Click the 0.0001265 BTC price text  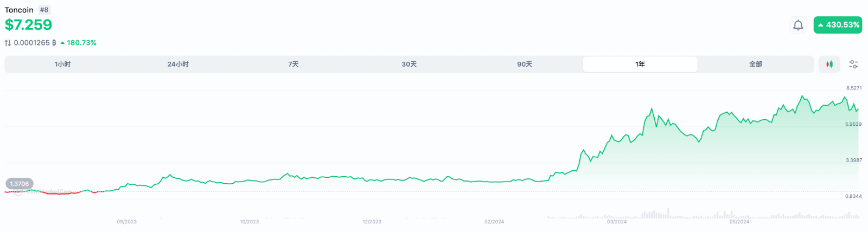(x=35, y=43)
